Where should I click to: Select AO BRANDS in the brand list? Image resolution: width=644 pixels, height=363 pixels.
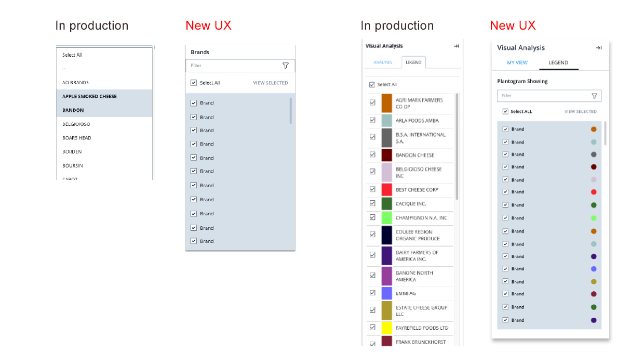tap(104, 82)
